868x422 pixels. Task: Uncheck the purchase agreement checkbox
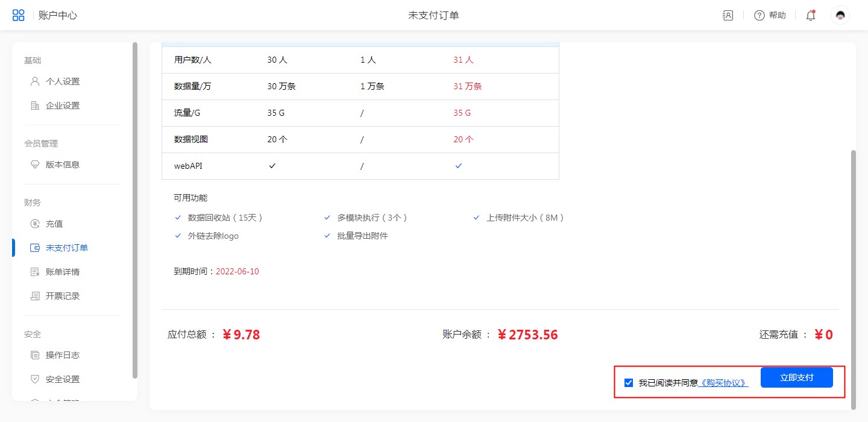tap(629, 383)
